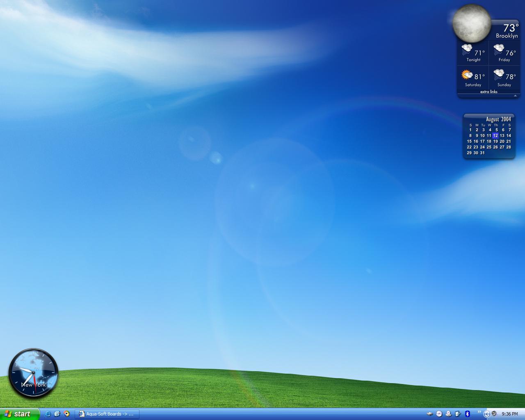Switch to the Aqua-Soft Boards taskbar window
525x420 pixels.
(x=107, y=414)
